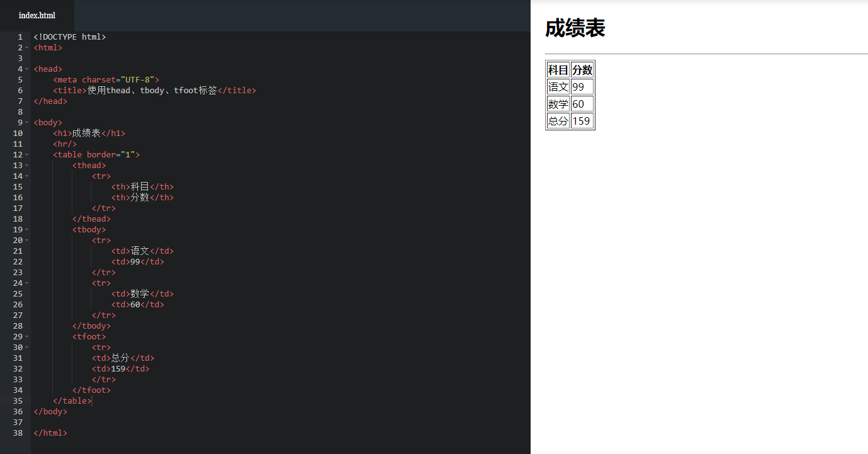Collapse the first <tr> row fold inside thead
Viewport: 868px width, 454px height.
point(26,176)
